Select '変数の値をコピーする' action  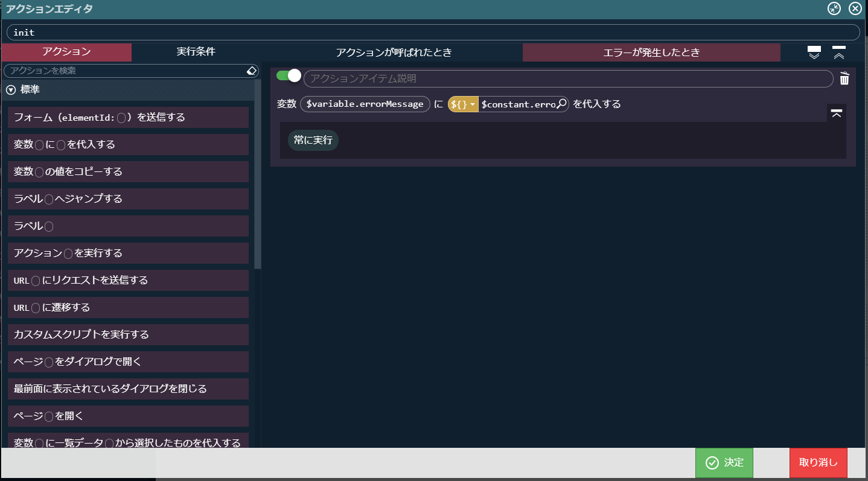[128, 171]
